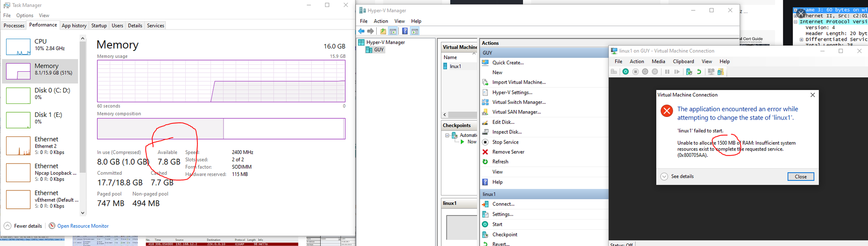Image resolution: width=868 pixels, height=246 pixels.
Task: Expand the Differentiated Services node in background window
Action: coord(802,40)
